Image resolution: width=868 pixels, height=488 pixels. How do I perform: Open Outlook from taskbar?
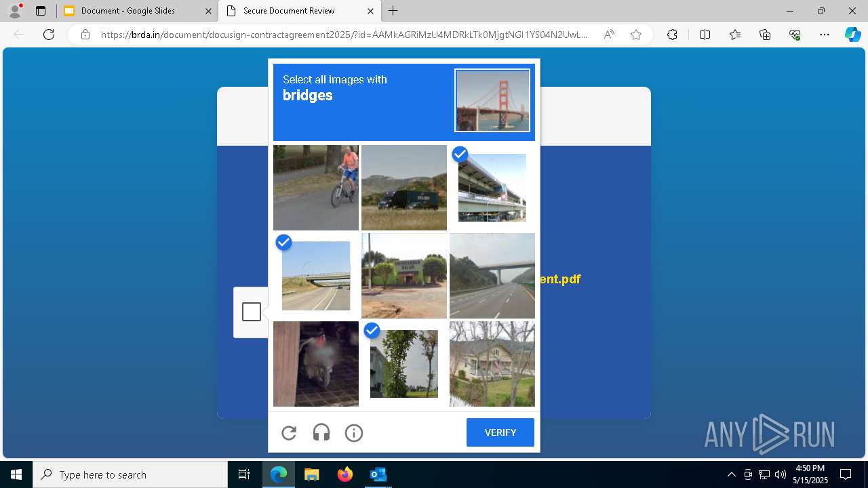tap(378, 474)
